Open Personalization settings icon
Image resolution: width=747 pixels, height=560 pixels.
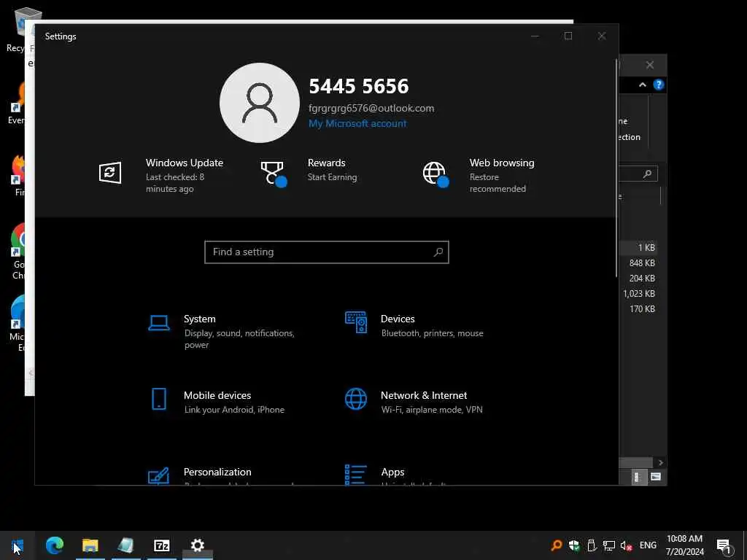pyautogui.click(x=159, y=475)
